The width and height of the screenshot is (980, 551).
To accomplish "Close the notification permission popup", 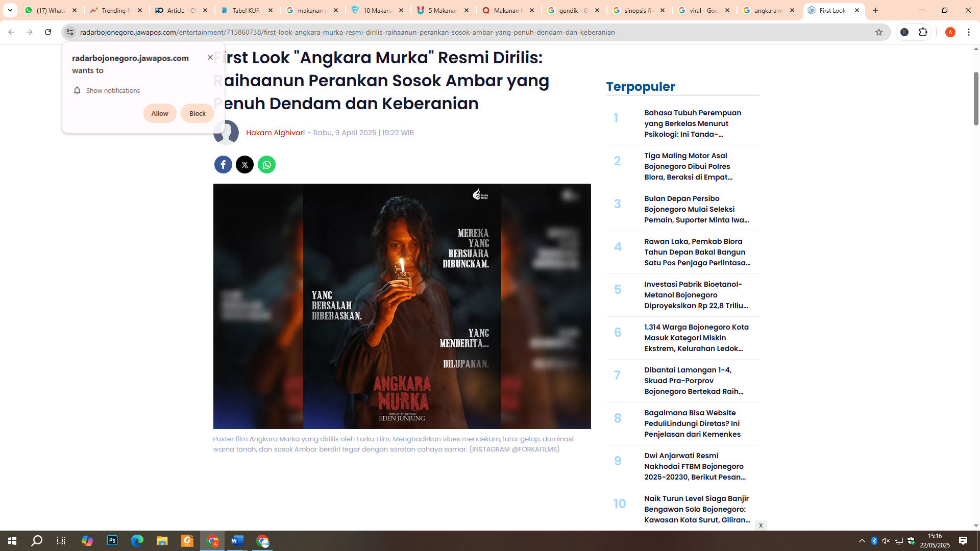I will pyautogui.click(x=210, y=57).
